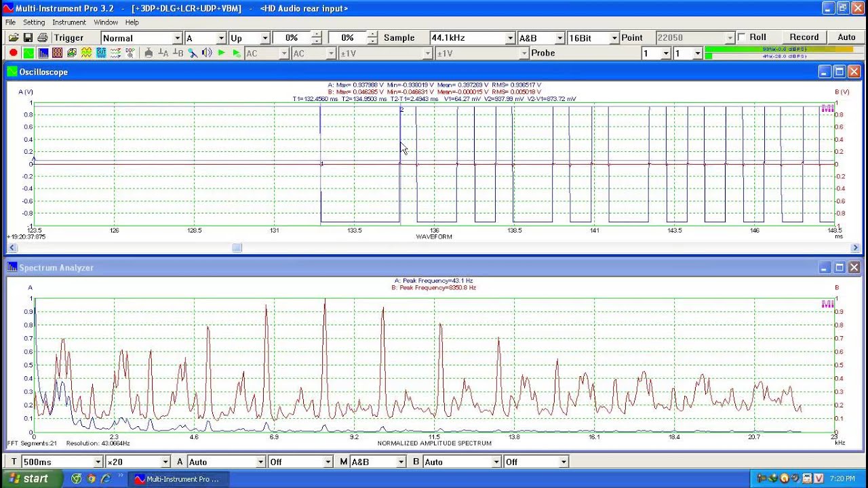
Task: Click the Save floppy disk icon
Action: pos(28,38)
